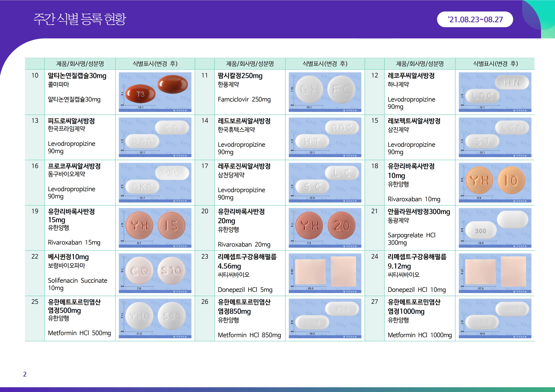This screenshot has height=392, width=555.
Task: Click the 팜시칼정250mg product name
Action: (x=240, y=76)
